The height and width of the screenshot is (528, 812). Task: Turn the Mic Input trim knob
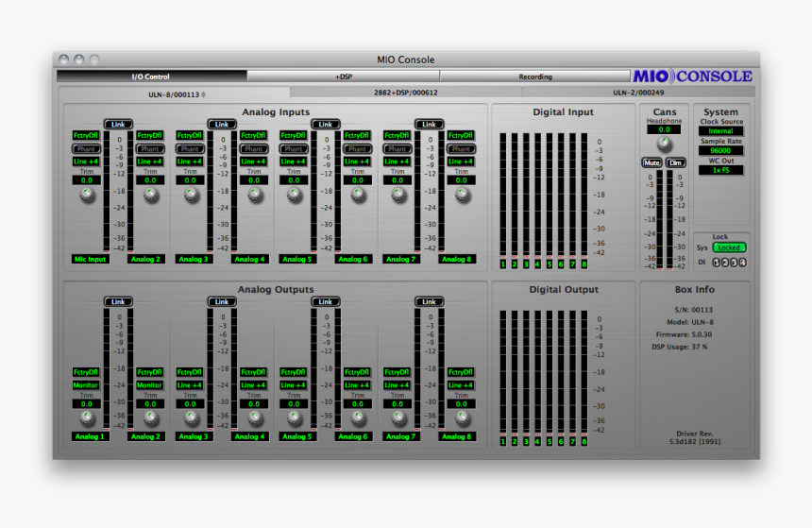87,196
